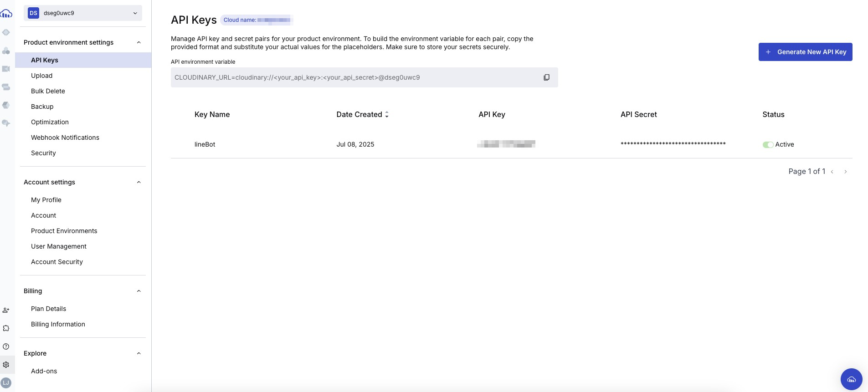Click the Cloud name badge
The width and height of the screenshot is (868, 392).
click(x=257, y=20)
